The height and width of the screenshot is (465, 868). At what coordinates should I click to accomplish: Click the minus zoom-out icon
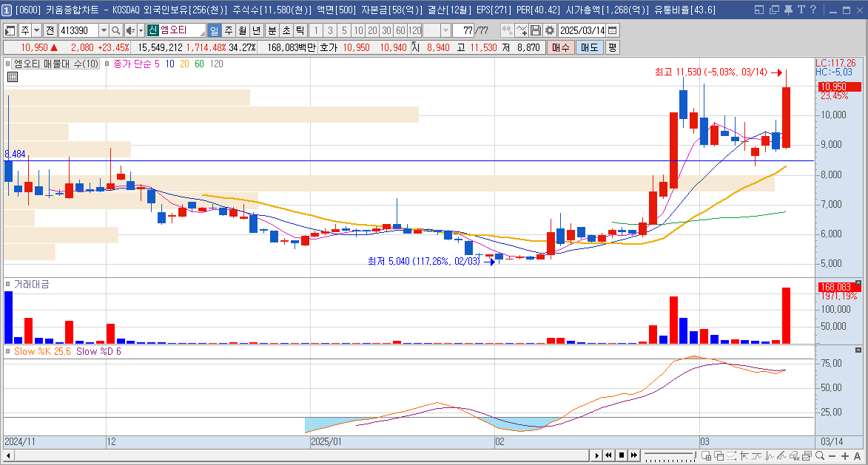click(x=832, y=456)
